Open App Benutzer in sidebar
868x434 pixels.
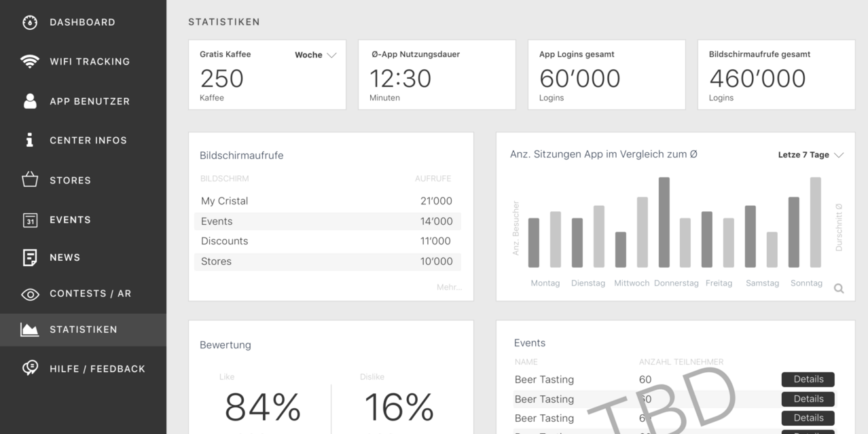[90, 101]
